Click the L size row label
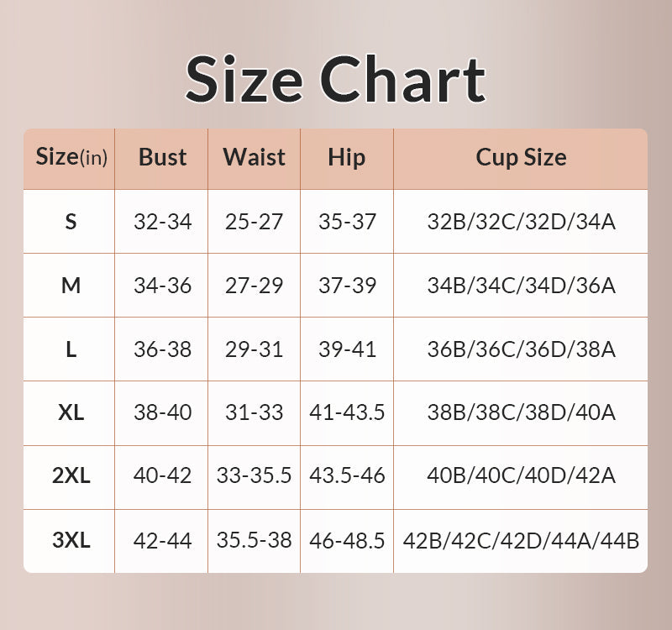The image size is (672, 630). (x=71, y=349)
